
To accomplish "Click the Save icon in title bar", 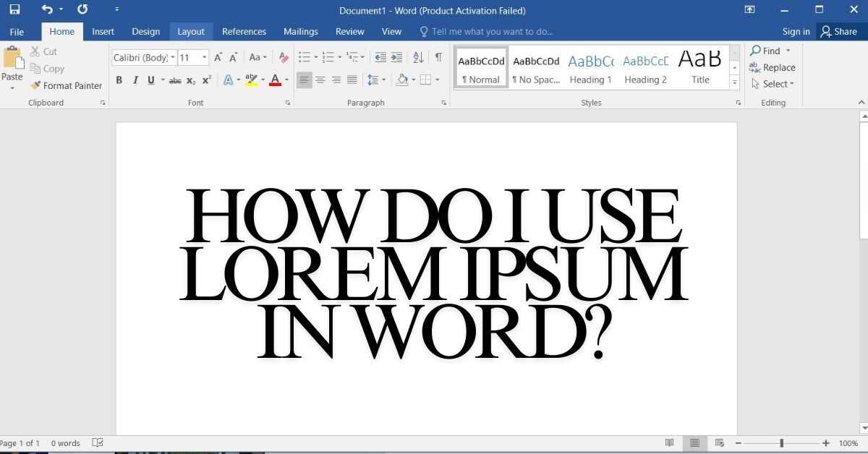I will 14,10.
